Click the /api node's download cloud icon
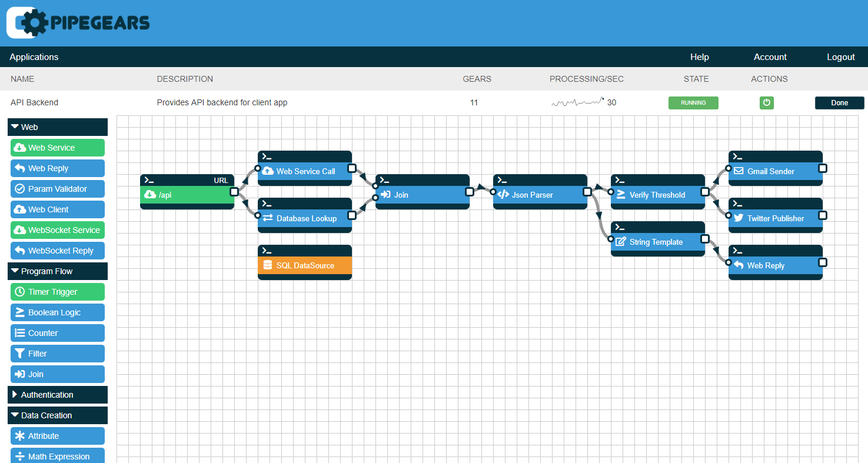The height and width of the screenshot is (463, 868). [150, 195]
